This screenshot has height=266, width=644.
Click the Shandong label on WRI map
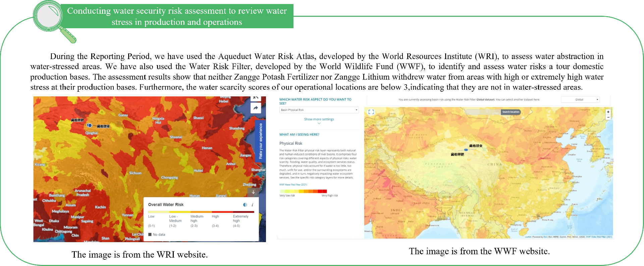pos(237,128)
